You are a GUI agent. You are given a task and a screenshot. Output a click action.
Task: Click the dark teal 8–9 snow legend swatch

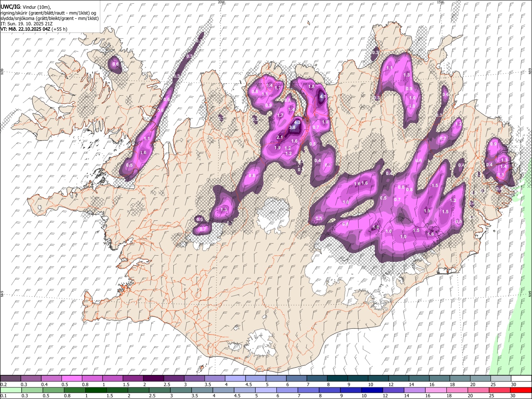click(x=337, y=378)
